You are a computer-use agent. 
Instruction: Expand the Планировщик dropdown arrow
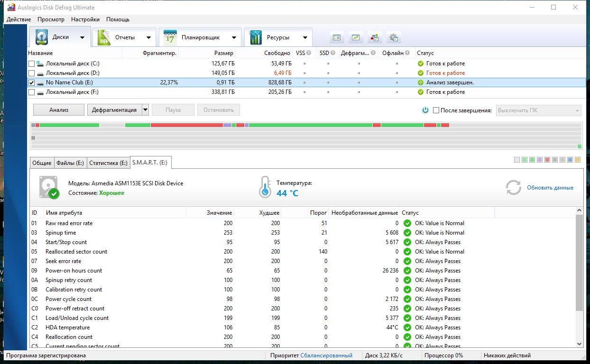pyautogui.click(x=234, y=37)
